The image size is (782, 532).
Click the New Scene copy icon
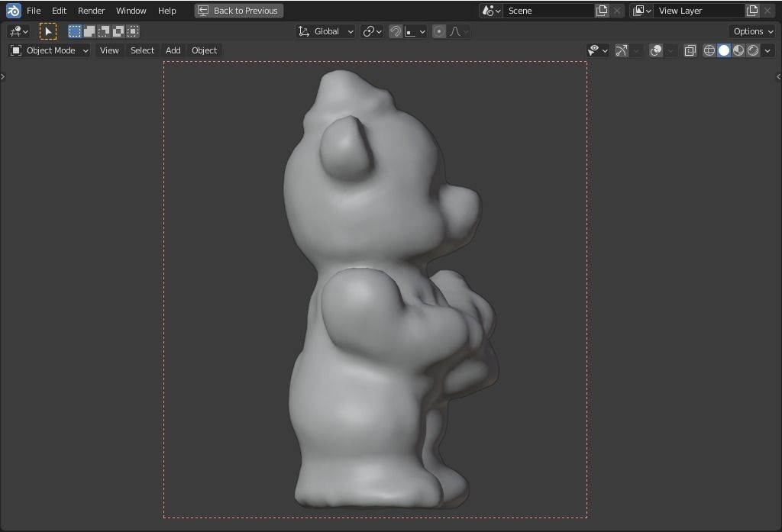(x=602, y=11)
